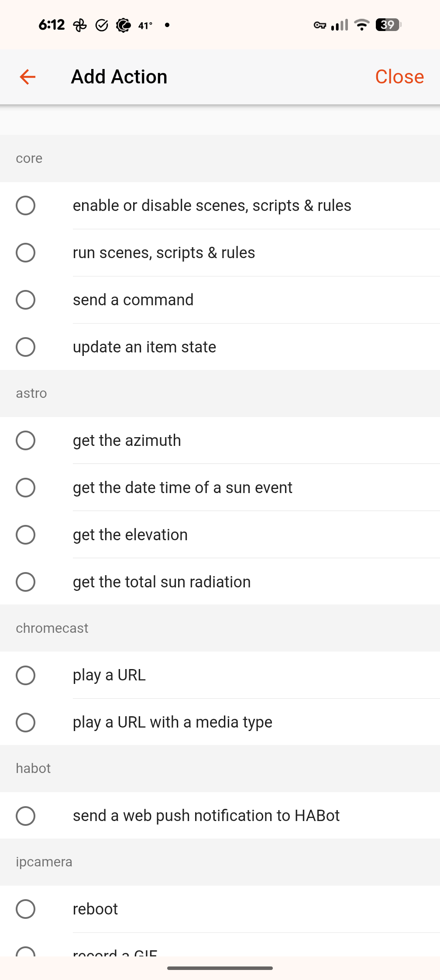Screen dimensions: 440x980
Task: Tap the Close button
Action: click(399, 77)
